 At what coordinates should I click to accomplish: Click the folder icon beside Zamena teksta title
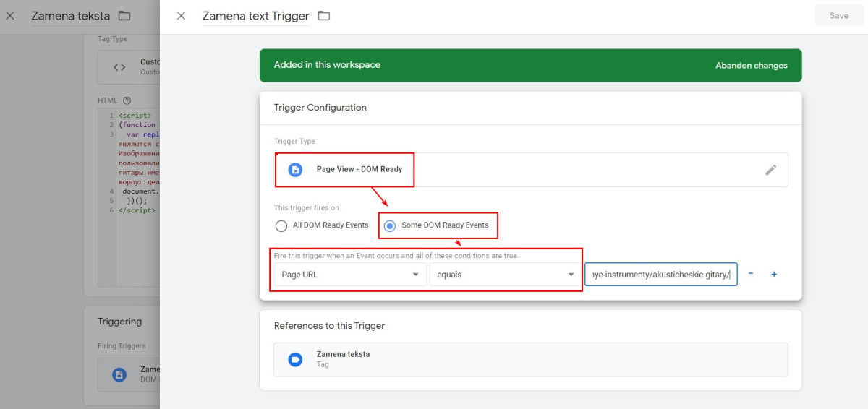pos(124,16)
